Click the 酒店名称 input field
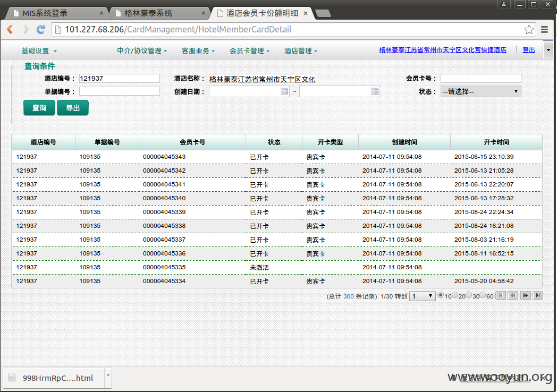Viewport: 557px width, 392px height. coord(262,79)
